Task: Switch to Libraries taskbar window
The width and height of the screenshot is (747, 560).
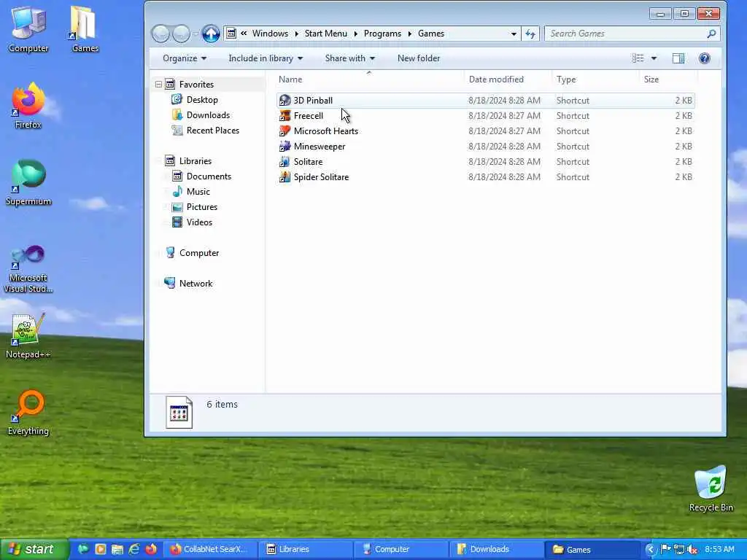Action: point(306,550)
